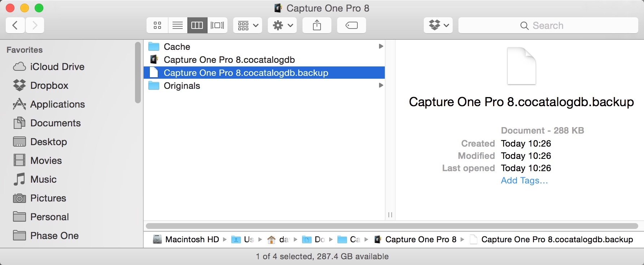Screen dimensions: 644x265
Task: Click the preview pane file name heading
Action: pyautogui.click(x=521, y=102)
